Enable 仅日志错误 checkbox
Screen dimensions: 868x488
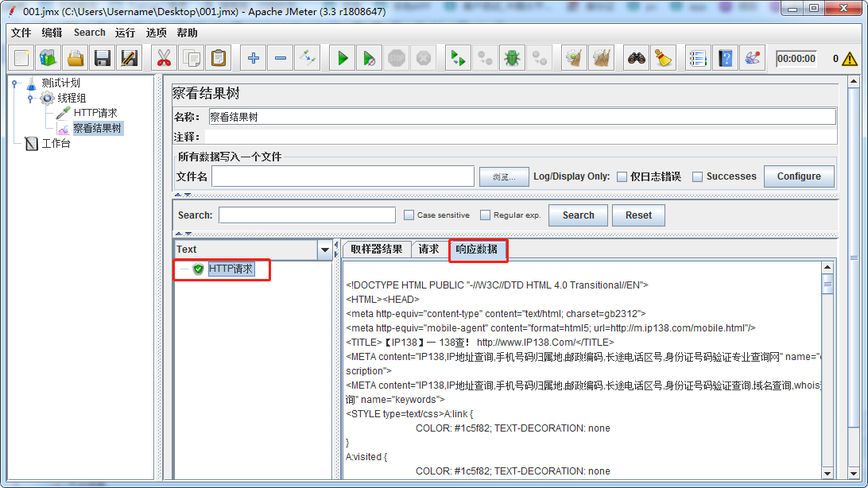pyautogui.click(x=622, y=176)
